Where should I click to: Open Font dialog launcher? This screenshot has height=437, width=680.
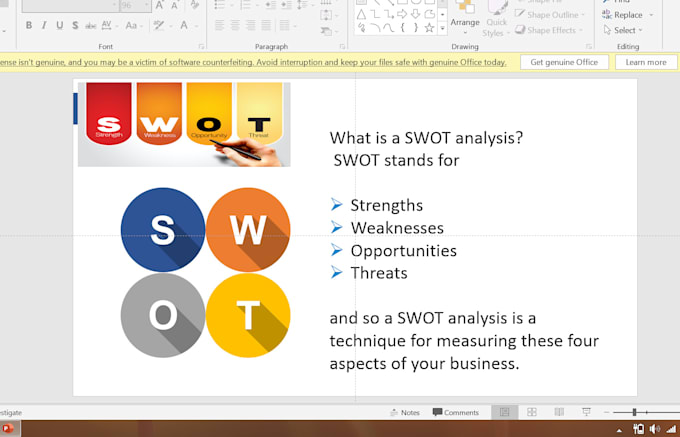tap(201, 46)
